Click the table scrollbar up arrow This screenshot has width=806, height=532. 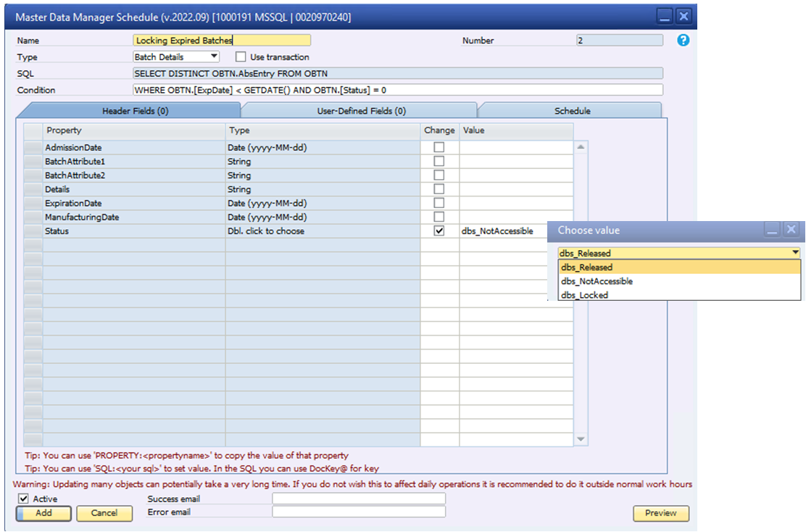click(581, 148)
